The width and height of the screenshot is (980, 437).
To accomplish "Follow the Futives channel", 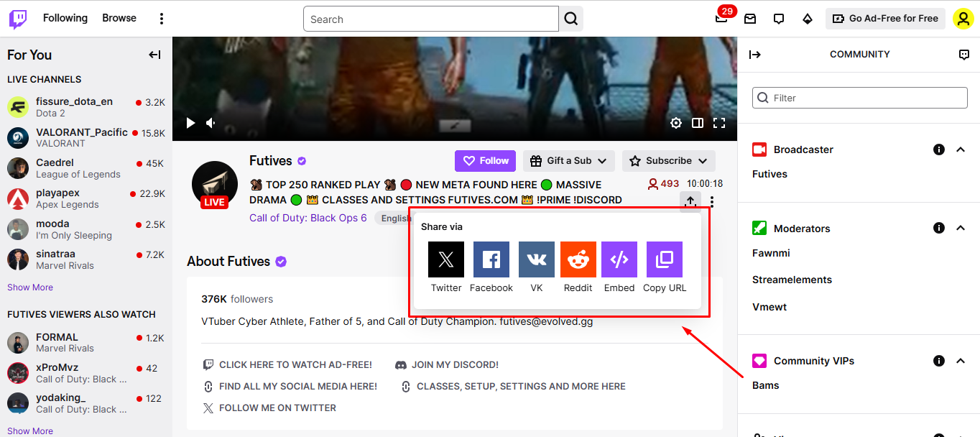I will coord(486,161).
